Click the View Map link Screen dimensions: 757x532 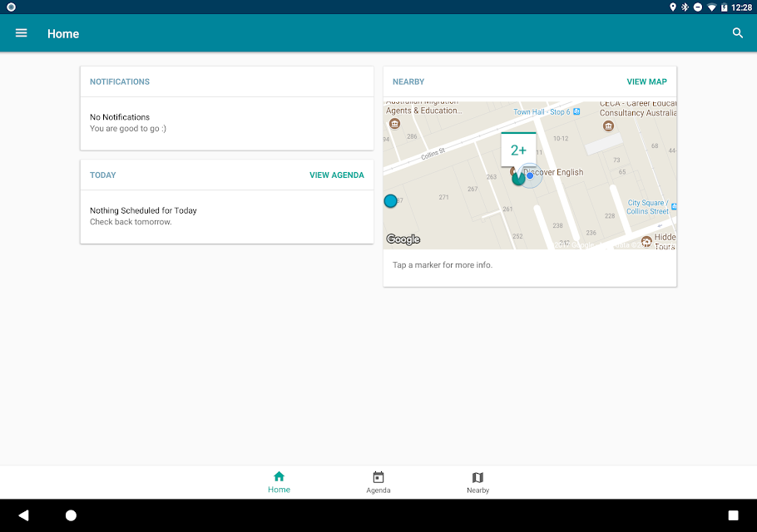[x=646, y=81]
